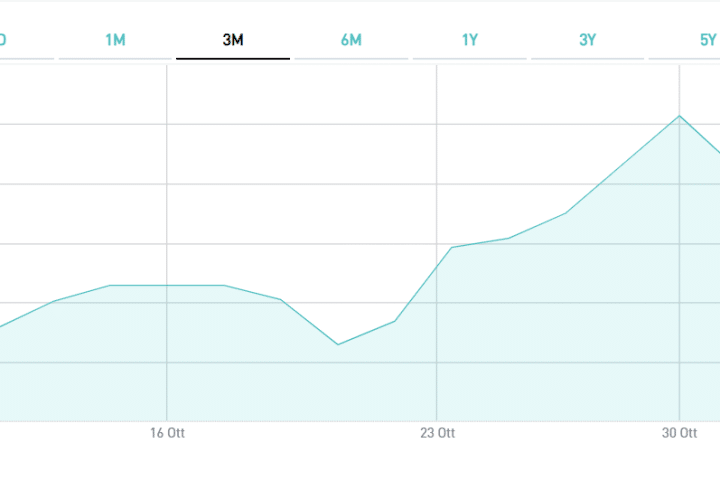Select the partially visible D range tab

point(4,40)
